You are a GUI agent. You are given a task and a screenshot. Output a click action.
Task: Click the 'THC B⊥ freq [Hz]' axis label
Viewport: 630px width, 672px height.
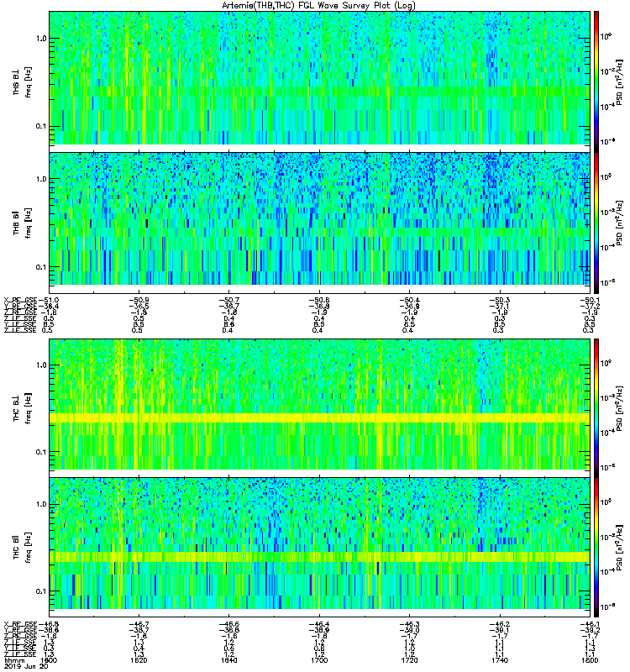click(22, 408)
